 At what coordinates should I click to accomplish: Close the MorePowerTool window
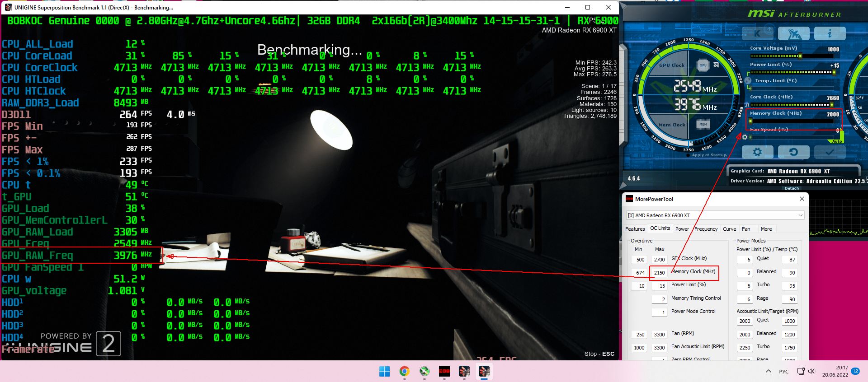pos(802,199)
